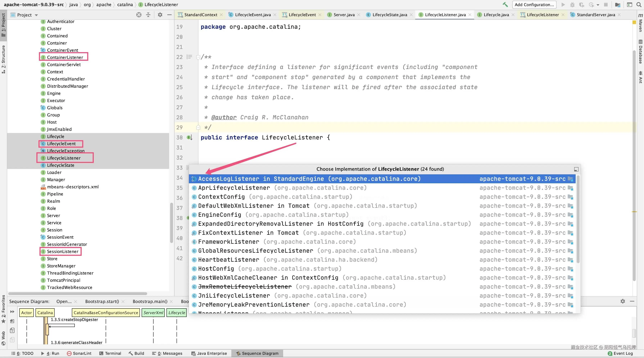Click Project panel locate-file target icon
This screenshot has height=358, width=644.
click(x=139, y=15)
